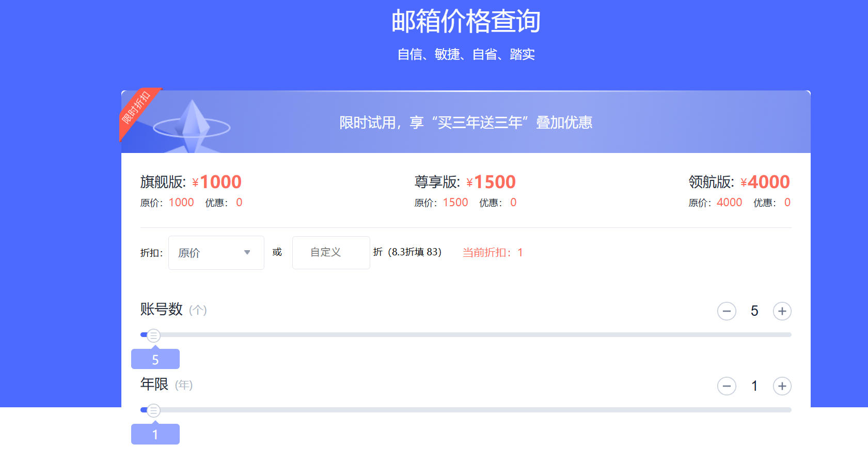Image resolution: width=868 pixels, height=460 pixels.
Task: Decrease the 账号数 count with minus button
Action: [x=727, y=311]
